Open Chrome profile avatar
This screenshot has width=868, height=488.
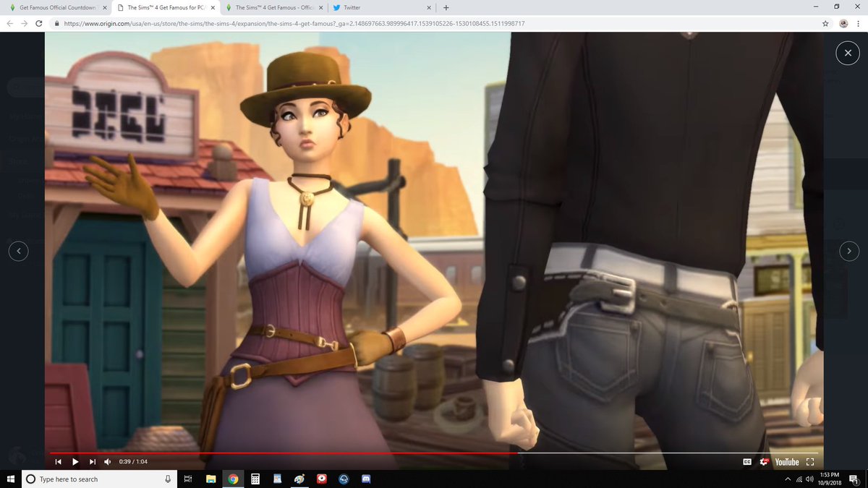pyautogui.click(x=843, y=23)
